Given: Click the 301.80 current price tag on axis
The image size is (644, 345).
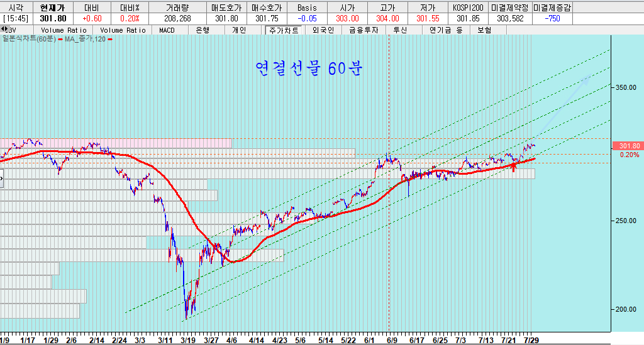Looking at the screenshot, I should point(628,146).
